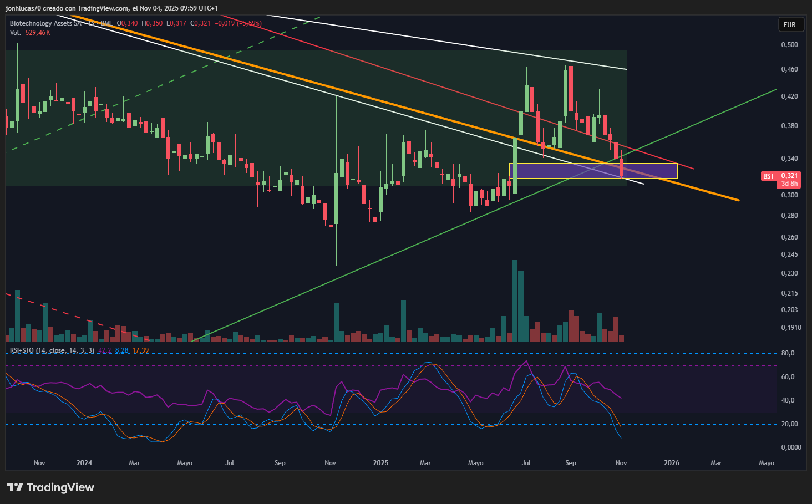Click the red BST price tag
Image resolution: width=812 pixels, height=504 pixels.
click(x=768, y=176)
